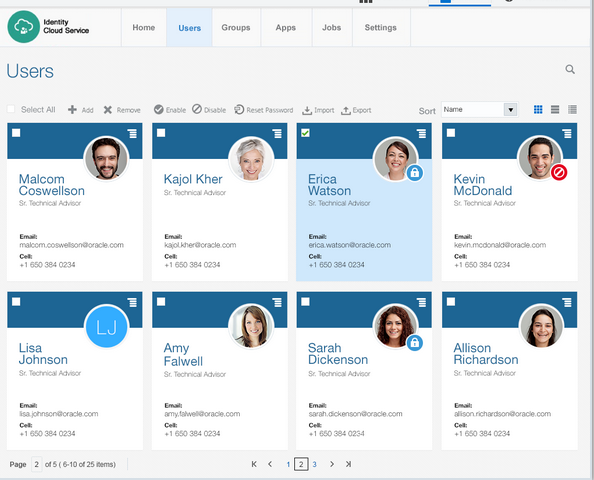Screen dimensions: 594x480
Task: Check Kevin McDonald's card checkbox
Action: pos(451,133)
